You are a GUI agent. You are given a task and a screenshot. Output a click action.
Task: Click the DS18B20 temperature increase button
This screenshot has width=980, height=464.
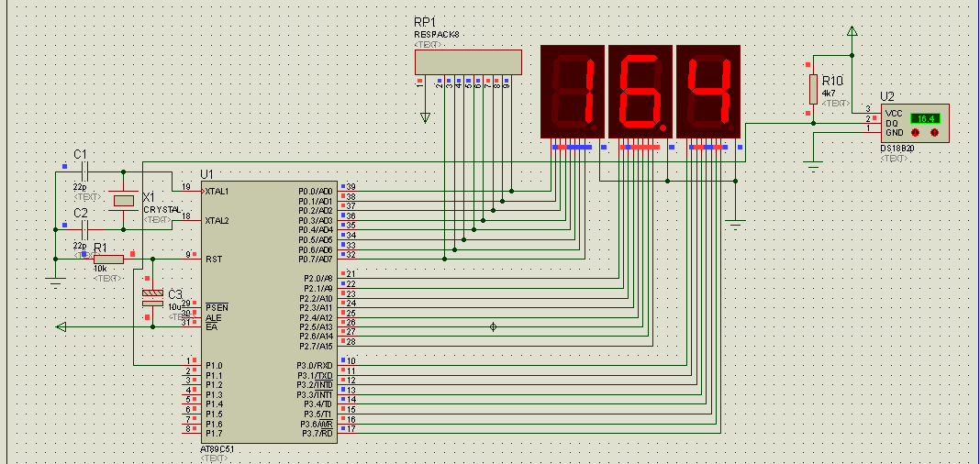(934, 132)
